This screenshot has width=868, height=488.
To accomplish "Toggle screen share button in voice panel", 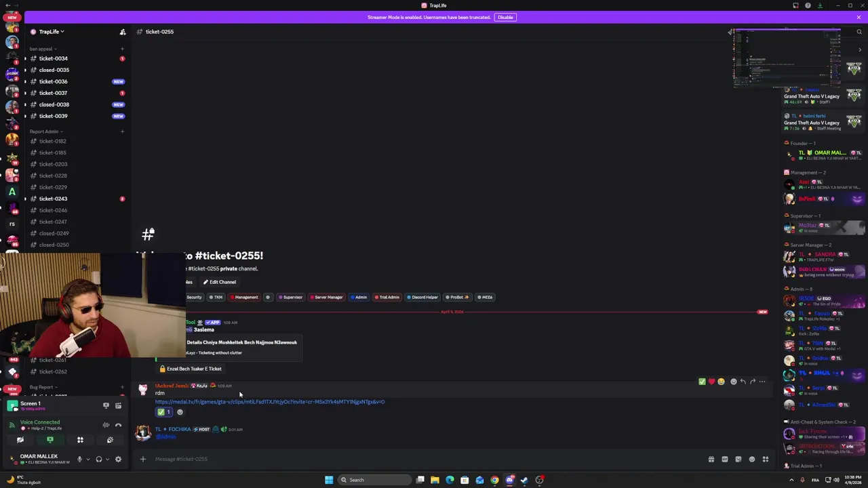I will coord(50,441).
